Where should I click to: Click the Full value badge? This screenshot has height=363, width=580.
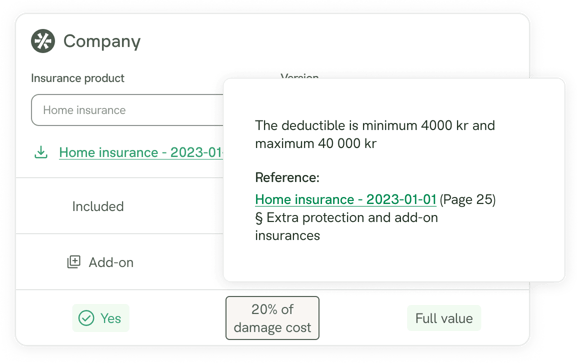click(x=444, y=318)
